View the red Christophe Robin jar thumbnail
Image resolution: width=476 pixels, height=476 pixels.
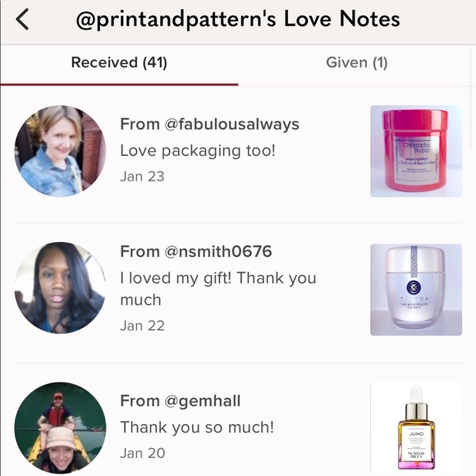pyautogui.click(x=416, y=151)
